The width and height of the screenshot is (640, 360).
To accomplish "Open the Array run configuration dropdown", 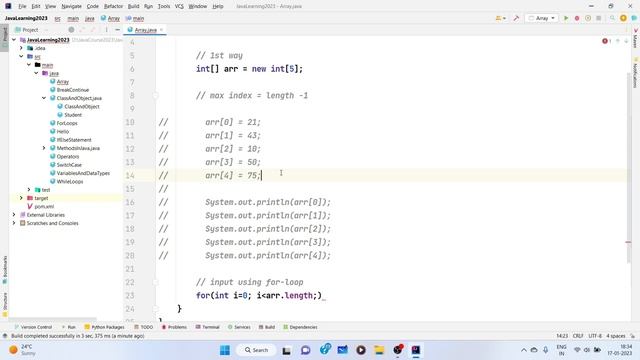I will (x=542, y=18).
